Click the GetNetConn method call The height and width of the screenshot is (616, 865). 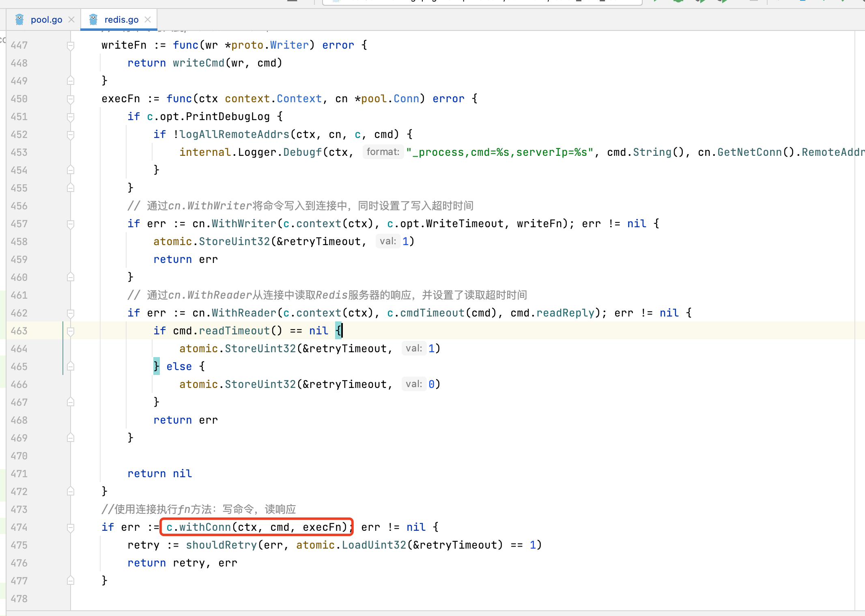pyautogui.click(x=750, y=152)
